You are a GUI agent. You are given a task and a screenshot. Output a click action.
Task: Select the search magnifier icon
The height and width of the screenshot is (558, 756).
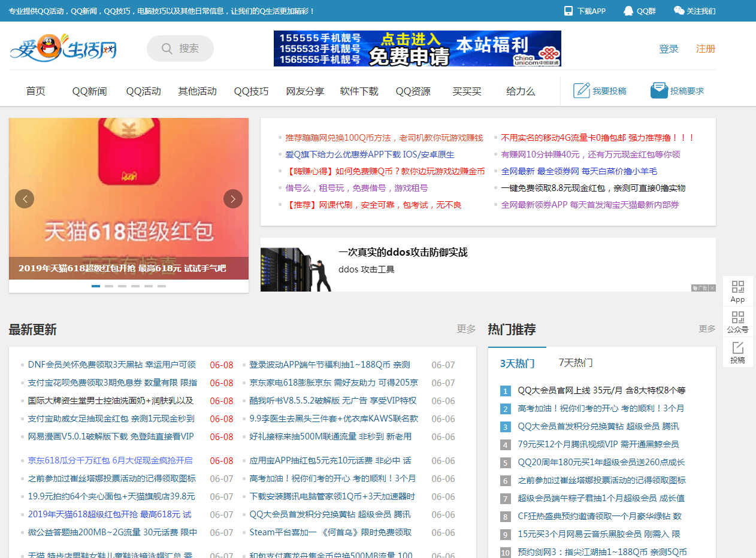(x=167, y=48)
